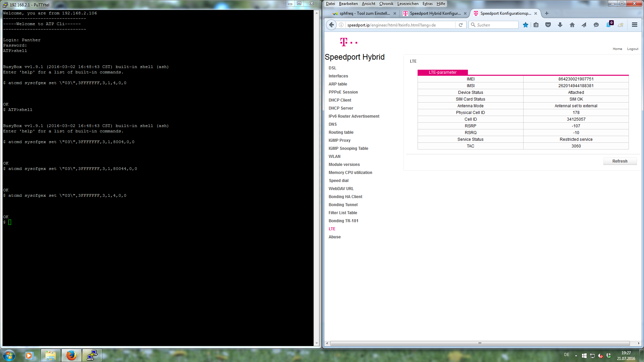The height and width of the screenshot is (362, 644).
Task: Open PuTTY window system menu icon
Action: tap(5, 5)
